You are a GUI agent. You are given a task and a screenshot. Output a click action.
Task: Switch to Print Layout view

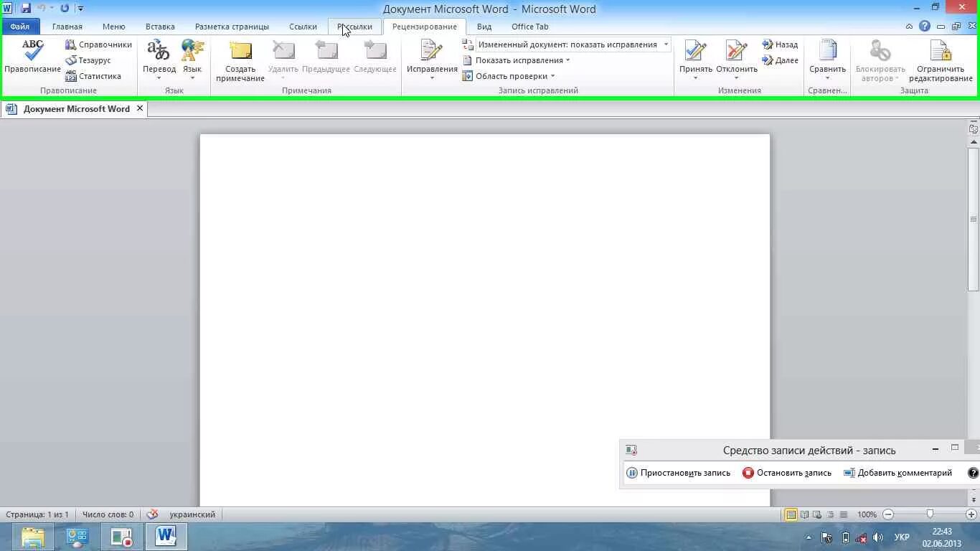[791, 514]
